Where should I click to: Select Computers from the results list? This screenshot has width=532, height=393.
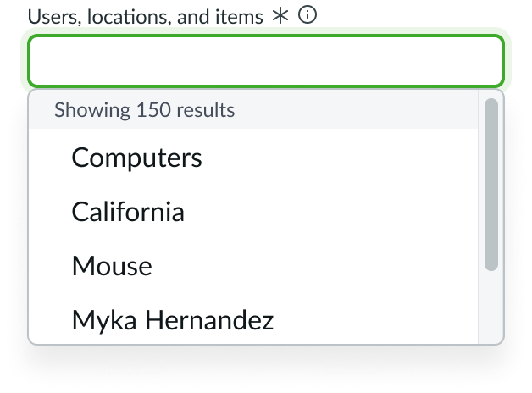coord(136,158)
